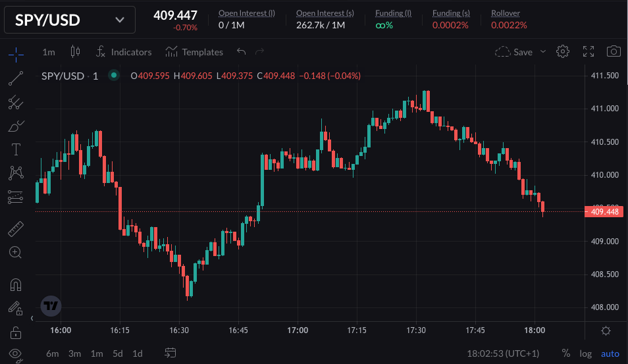Toggle magnet mode

click(16, 285)
